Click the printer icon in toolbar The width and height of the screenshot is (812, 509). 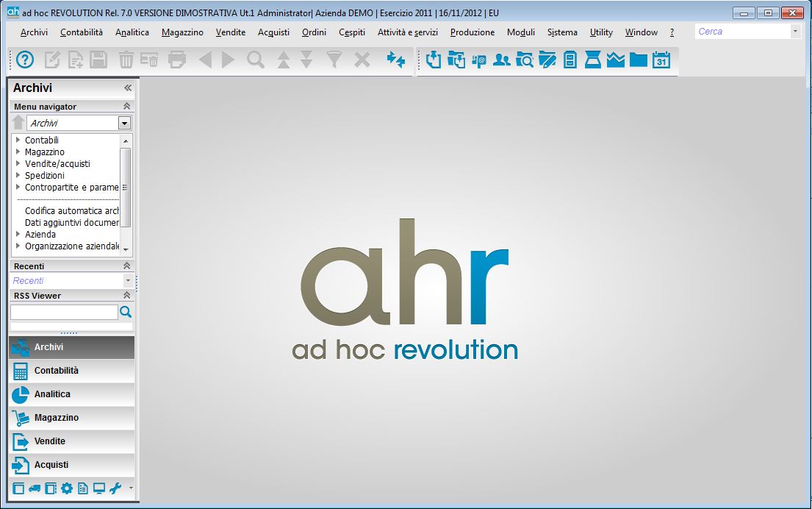coord(177,60)
